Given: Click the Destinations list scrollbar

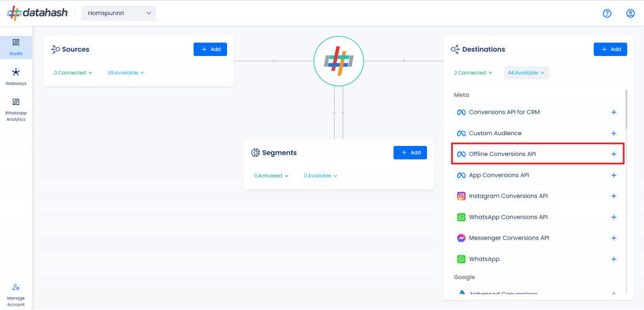Looking at the screenshot, I should 626,109.
